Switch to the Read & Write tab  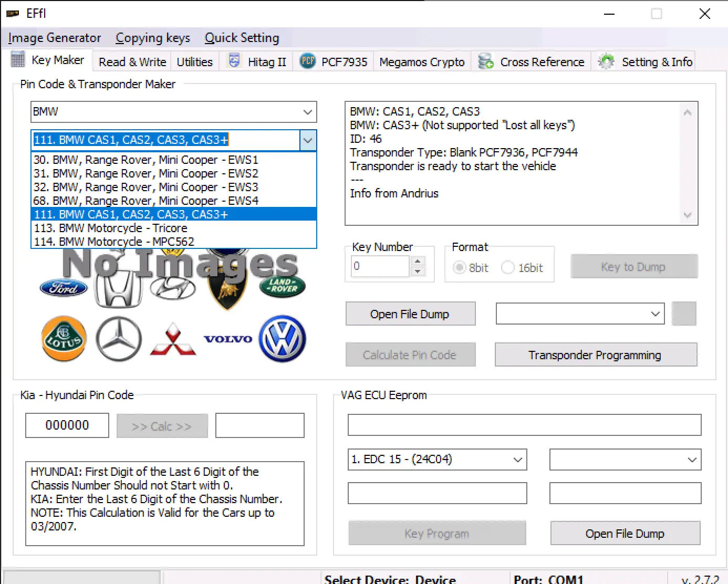(132, 62)
